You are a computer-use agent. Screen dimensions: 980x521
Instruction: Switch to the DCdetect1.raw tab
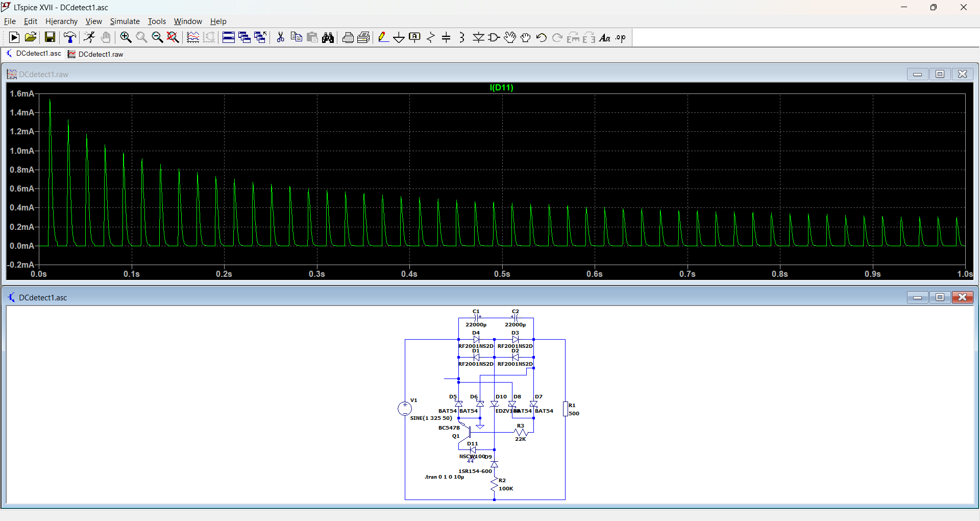96,54
